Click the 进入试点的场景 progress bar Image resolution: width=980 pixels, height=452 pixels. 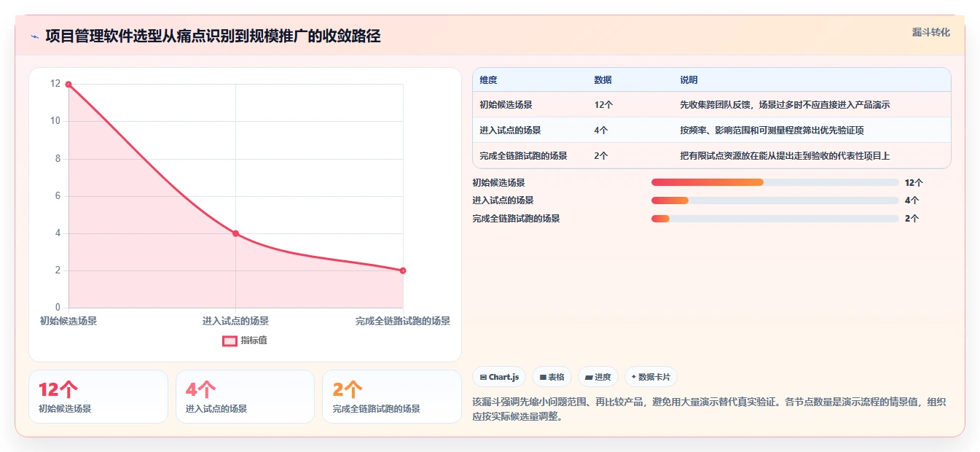[x=775, y=200]
